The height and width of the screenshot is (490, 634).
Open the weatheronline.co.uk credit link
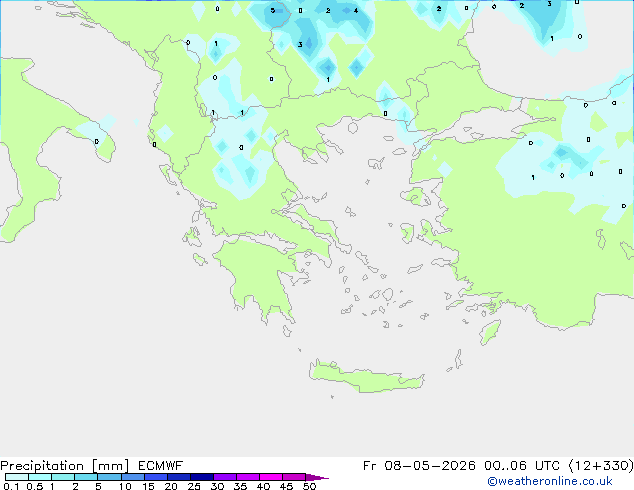point(550,481)
